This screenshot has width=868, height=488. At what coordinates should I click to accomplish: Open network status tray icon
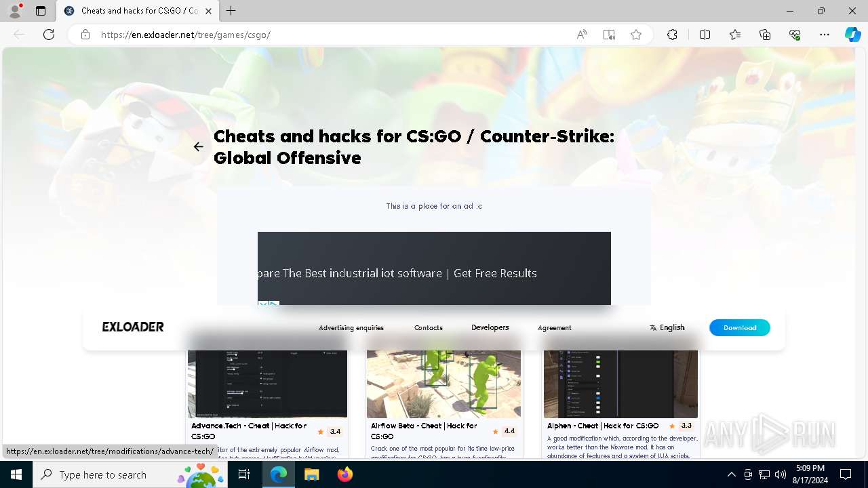point(764,474)
